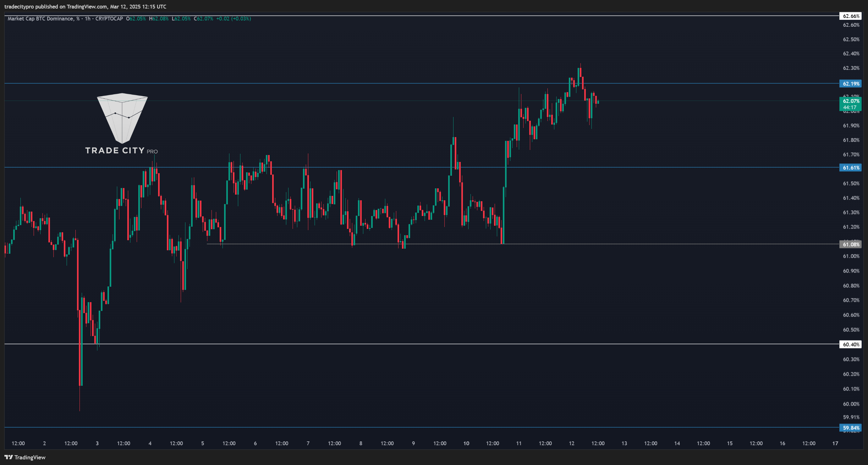
Task: Click date label 4 on time axis
Action: coord(150,443)
